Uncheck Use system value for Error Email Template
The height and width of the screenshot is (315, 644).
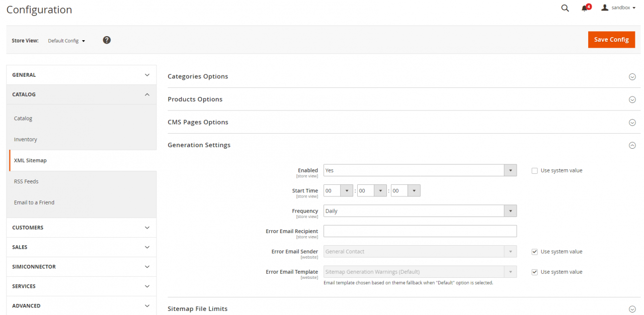[x=535, y=272]
